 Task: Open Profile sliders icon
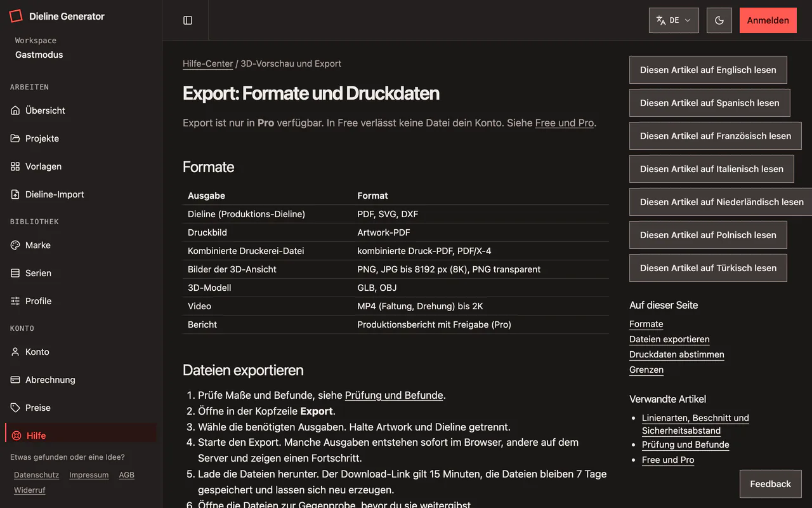[x=15, y=301]
